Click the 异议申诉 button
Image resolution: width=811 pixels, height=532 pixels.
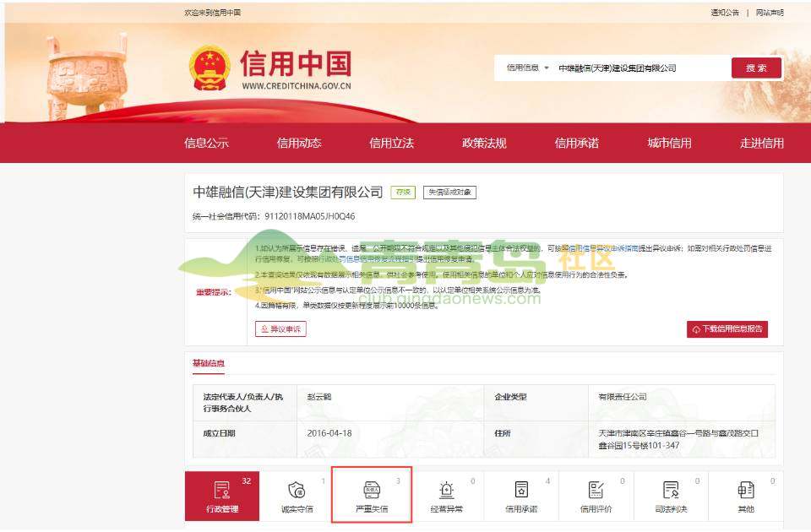tap(280, 328)
